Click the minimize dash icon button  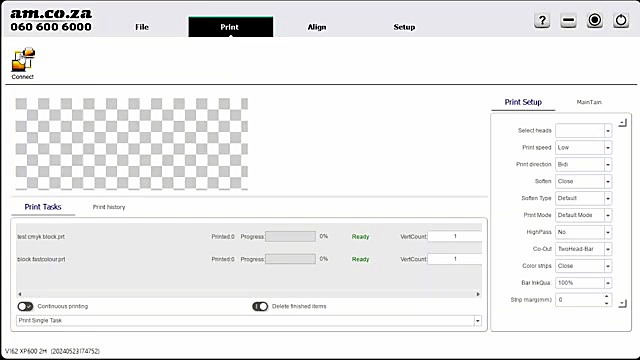[x=568, y=20]
